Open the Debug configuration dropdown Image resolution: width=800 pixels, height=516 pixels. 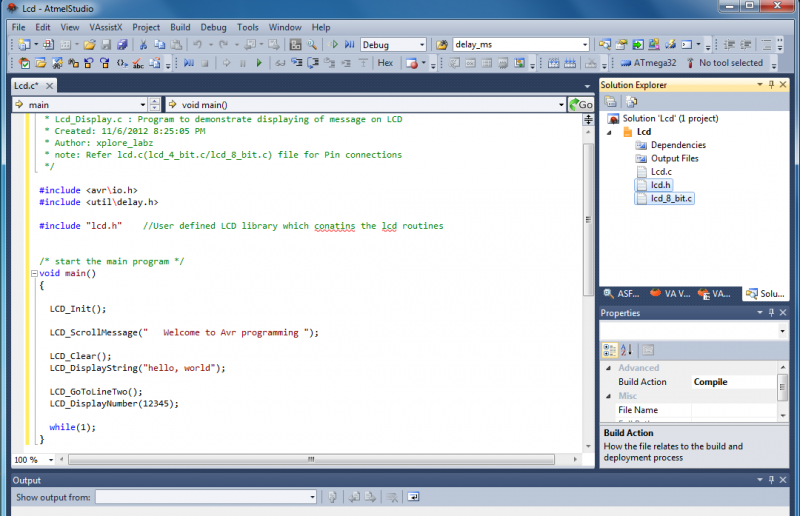[393, 45]
